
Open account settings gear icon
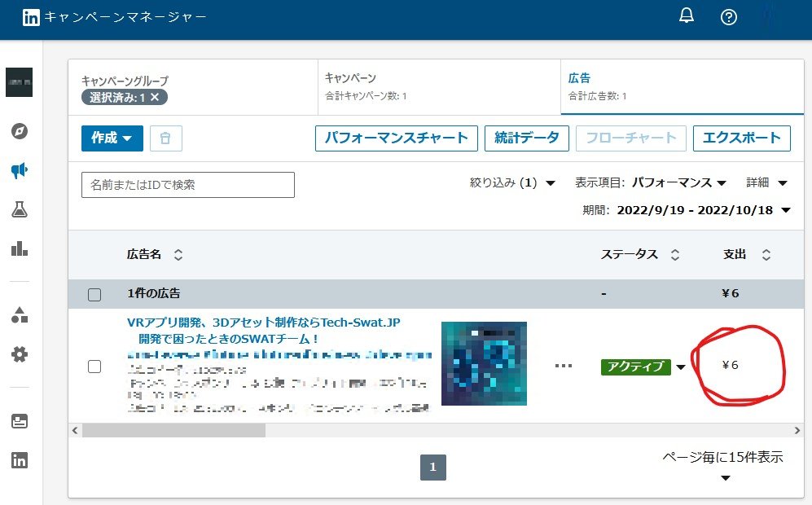tap(19, 353)
